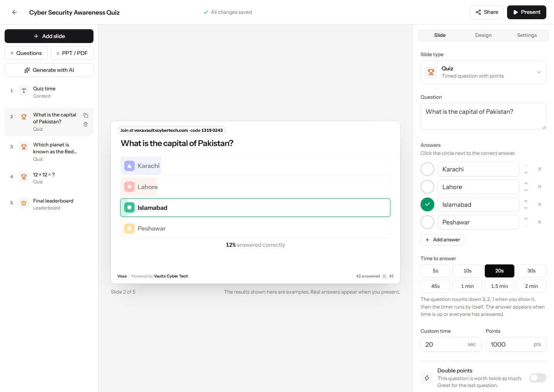Click Generate with AI
The width and height of the screenshot is (554, 392).
point(49,70)
